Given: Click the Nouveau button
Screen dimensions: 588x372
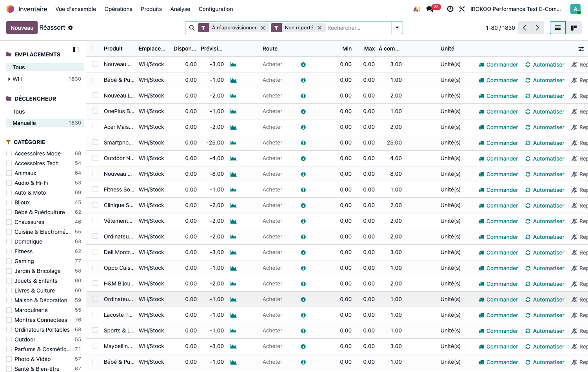Looking at the screenshot, I should coord(22,28).
